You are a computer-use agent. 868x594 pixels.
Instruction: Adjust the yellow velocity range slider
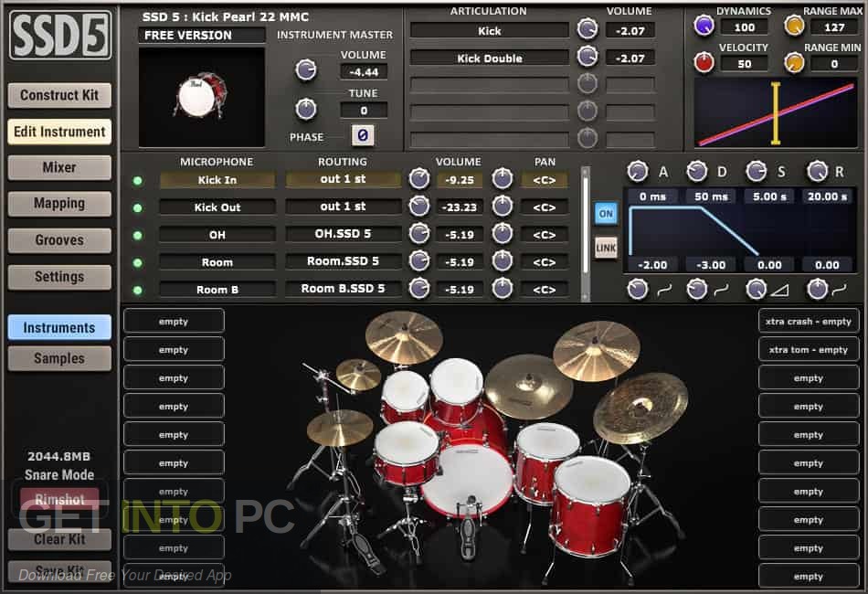(x=776, y=113)
